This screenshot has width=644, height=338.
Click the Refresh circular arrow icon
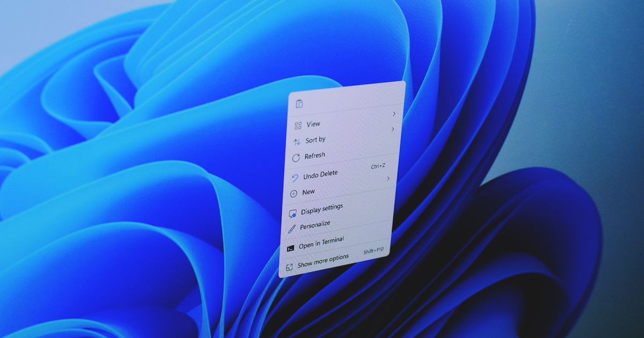(296, 158)
